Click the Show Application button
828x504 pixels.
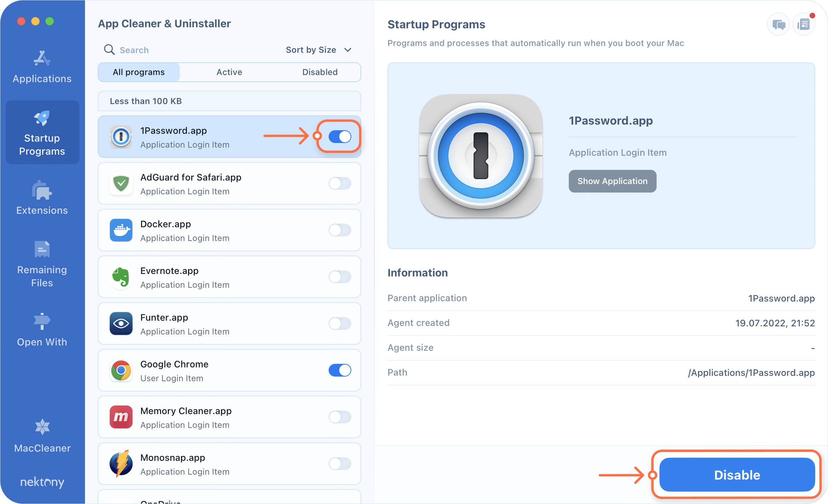612,181
